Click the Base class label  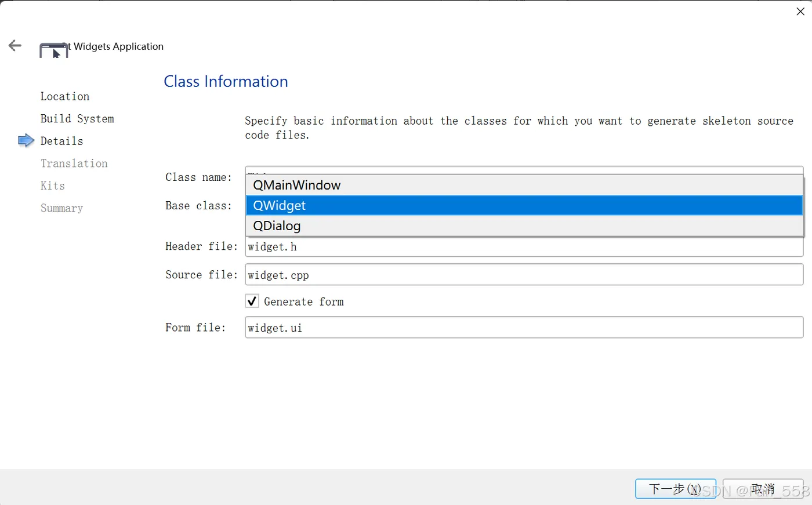(x=198, y=205)
